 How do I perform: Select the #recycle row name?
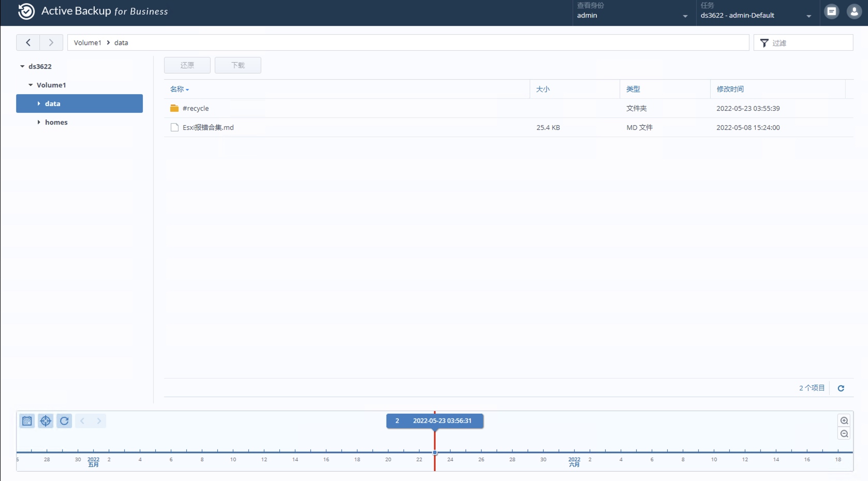pyautogui.click(x=196, y=108)
